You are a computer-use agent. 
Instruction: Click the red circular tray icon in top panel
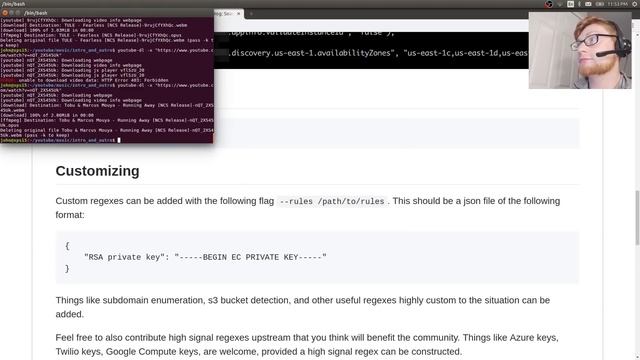point(549,4)
